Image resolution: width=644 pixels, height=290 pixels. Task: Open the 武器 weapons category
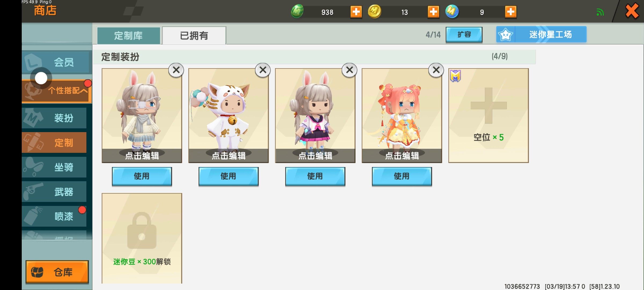[x=54, y=192]
